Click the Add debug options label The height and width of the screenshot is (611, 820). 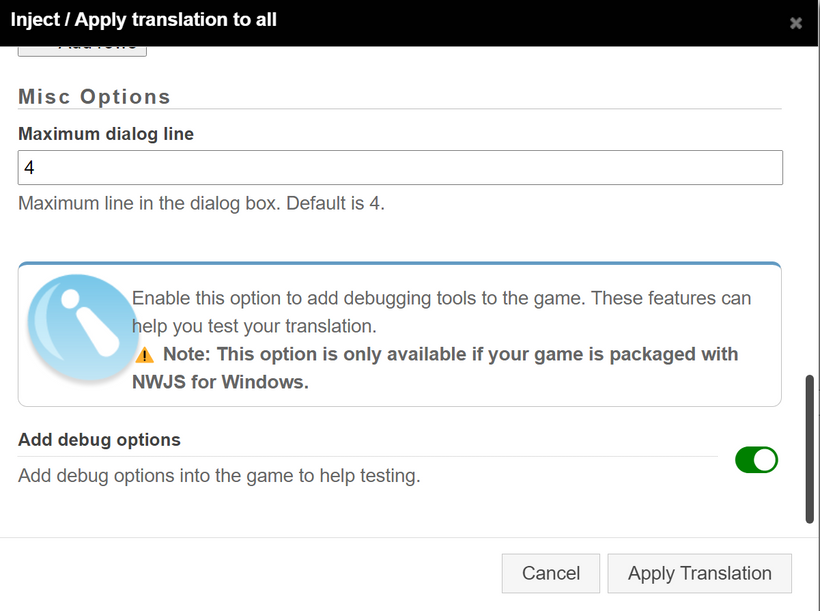click(x=99, y=440)
